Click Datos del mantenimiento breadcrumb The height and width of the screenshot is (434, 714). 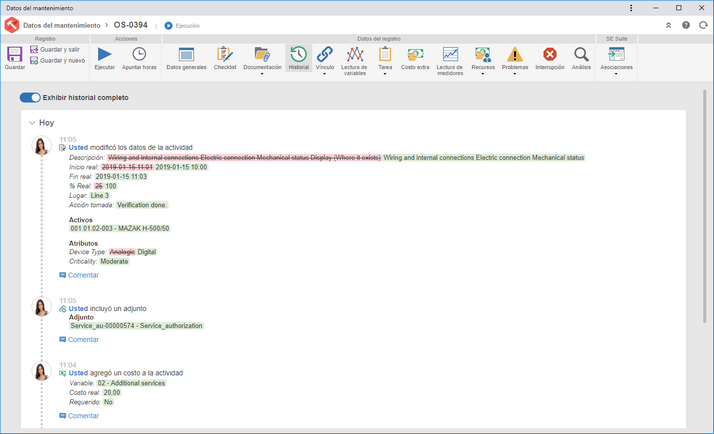click(x=61, y=25)
